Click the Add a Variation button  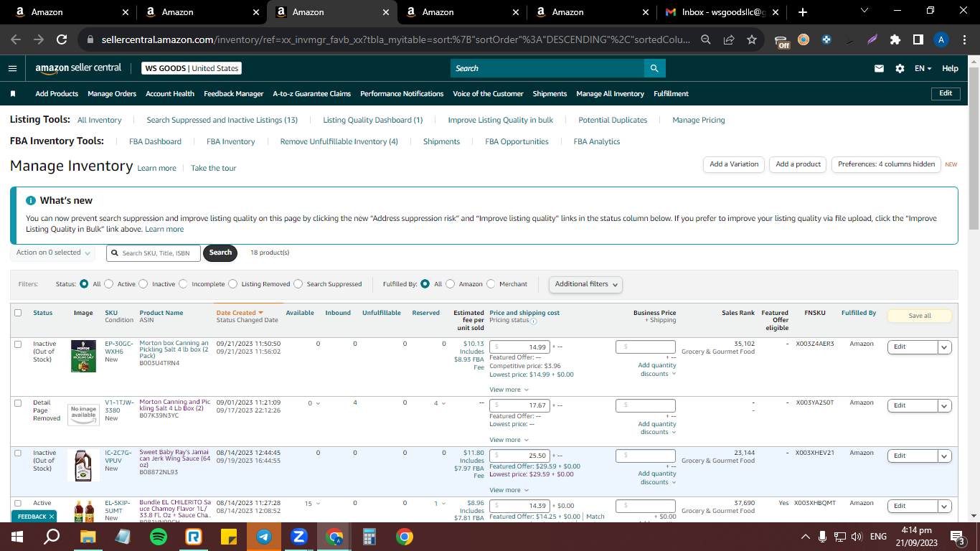click(x=734, y=164)
